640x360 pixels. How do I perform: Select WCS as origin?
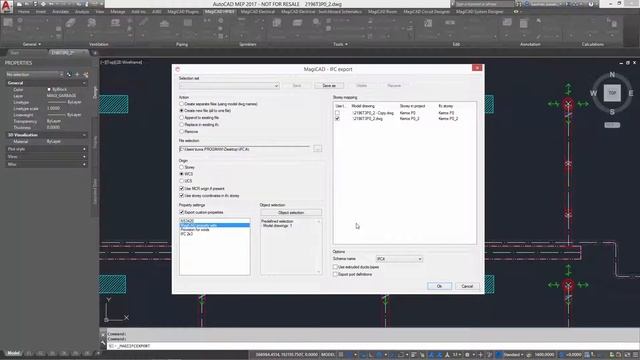click(182, 174)
